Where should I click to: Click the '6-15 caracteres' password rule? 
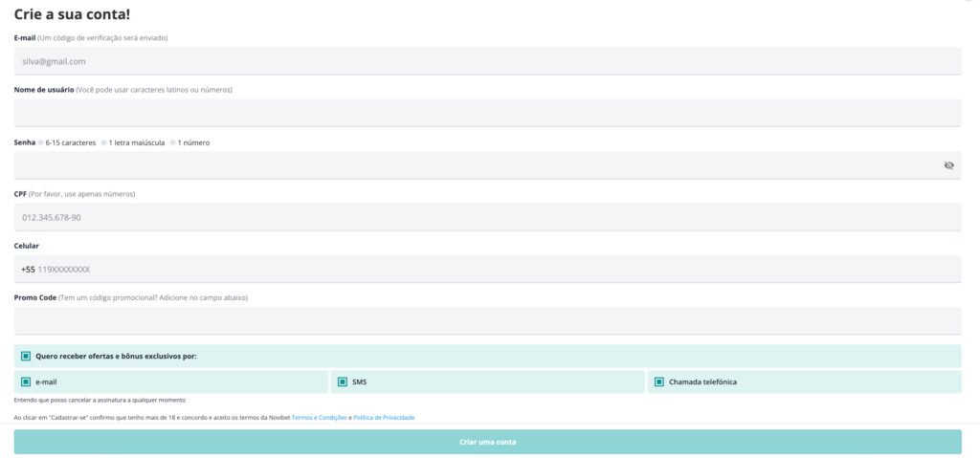pyautogui.click(x=71, y=143)
